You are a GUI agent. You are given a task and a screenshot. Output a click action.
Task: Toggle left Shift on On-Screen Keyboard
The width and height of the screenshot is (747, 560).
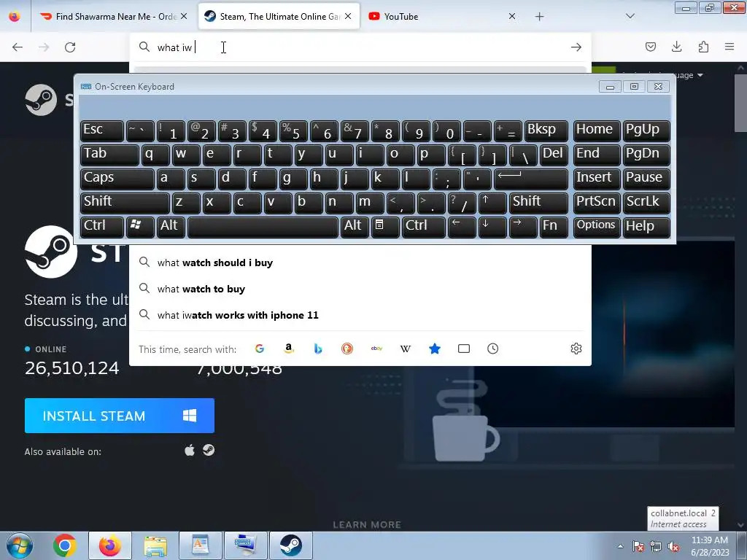(x=125, y=202)
